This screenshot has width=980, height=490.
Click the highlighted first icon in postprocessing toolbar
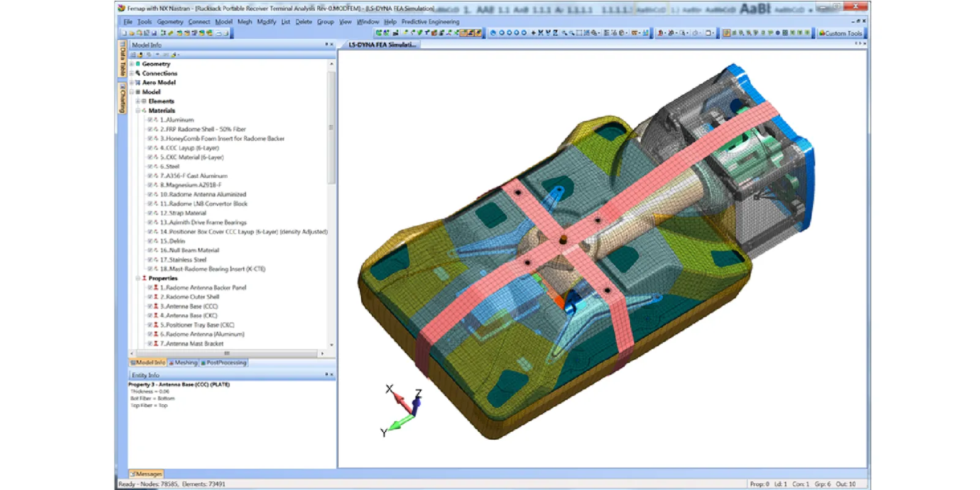pyautogui.click(x=726, y=33)
